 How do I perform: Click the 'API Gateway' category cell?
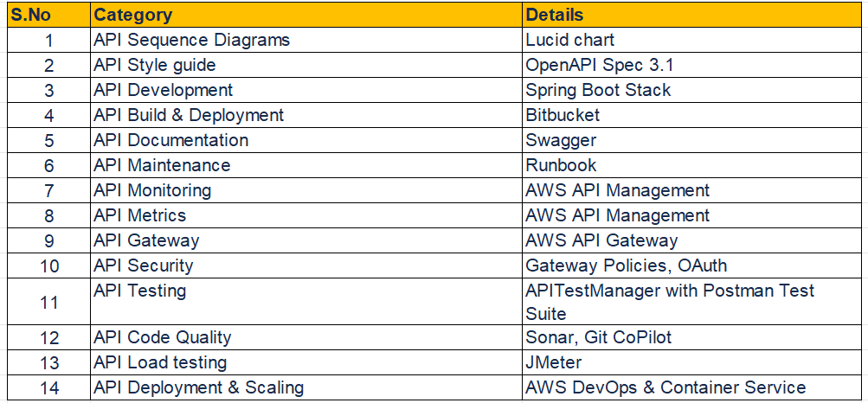(306, 240)
